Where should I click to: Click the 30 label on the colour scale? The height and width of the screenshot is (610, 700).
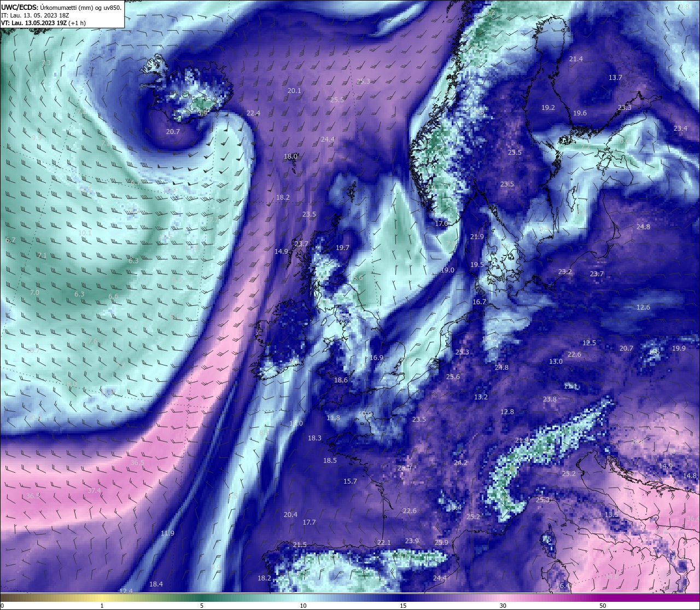tap(503, 606)
